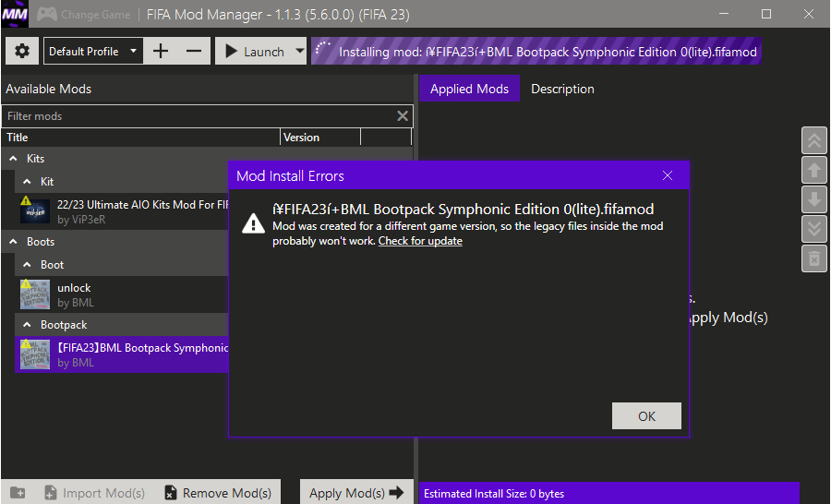Click OK in the error dialog
Viewport: 831px width, 504px height.
pos(646,416)
